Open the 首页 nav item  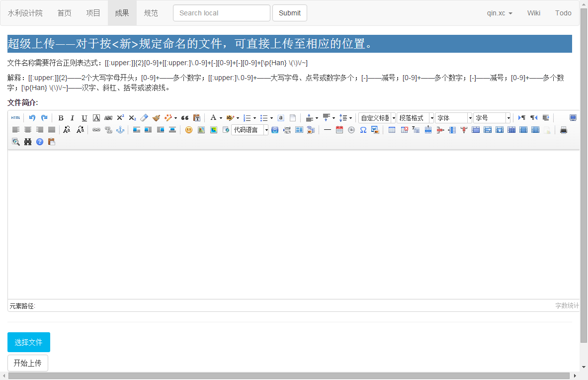click(x=65, y=13)
